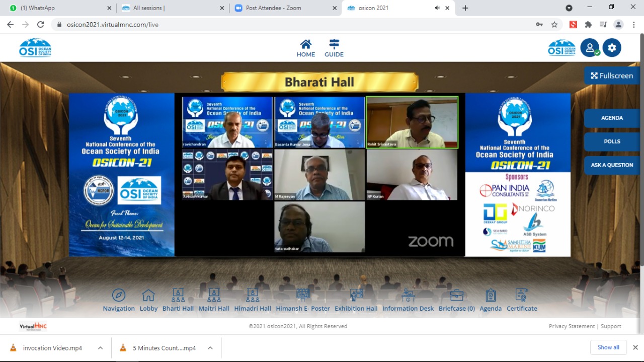Image resolution: width=644 pixels, height=362 pixels.
Task: Open the user profile icon
Action: tap(589, 48)
